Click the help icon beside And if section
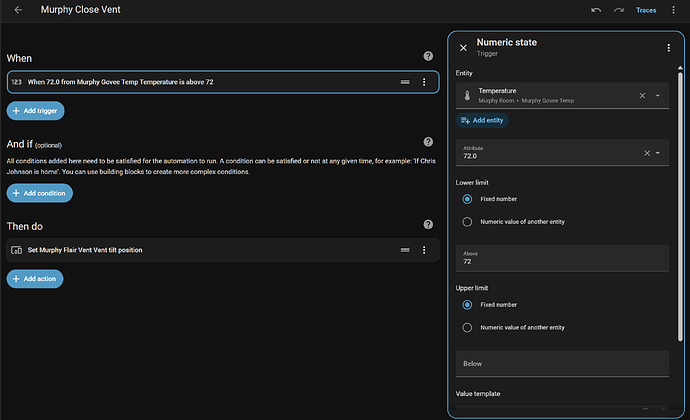Viewport: 690px width, 420px height. point(428,142)
